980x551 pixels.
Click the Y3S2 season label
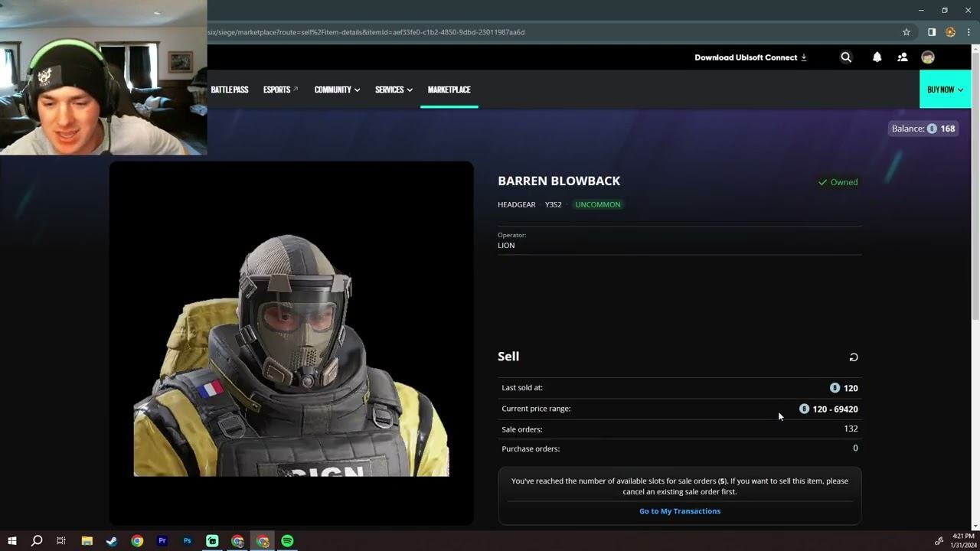[553, 204]
